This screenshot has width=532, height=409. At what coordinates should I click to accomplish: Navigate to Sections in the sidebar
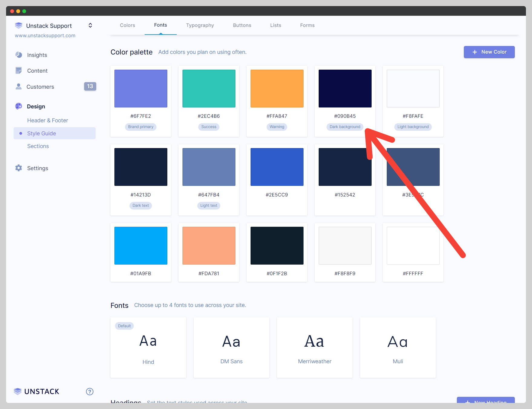[38, 146]
